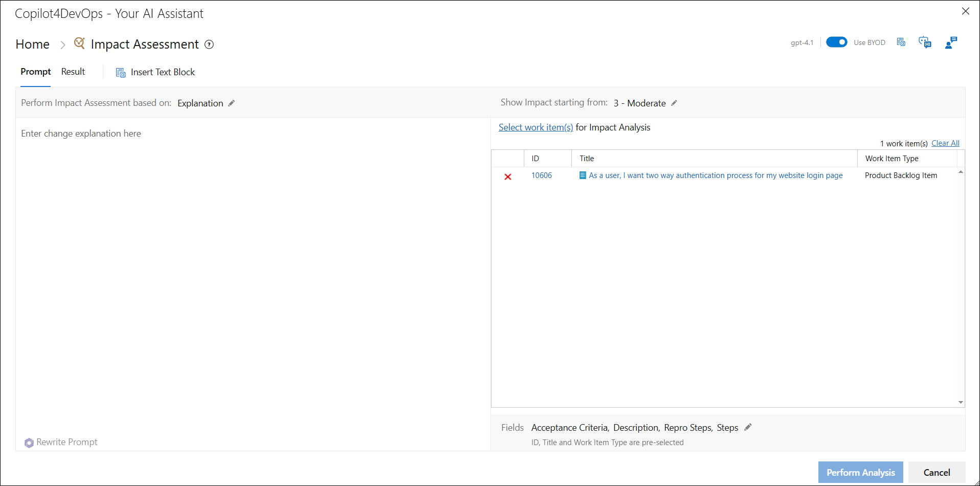This screenshot has height=486, width=980.
Task: Open the Select work item(s) link
Action: click(x=536, y=127)
